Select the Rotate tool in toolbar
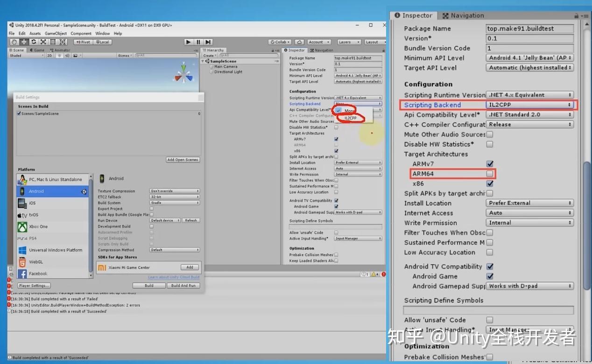This screenshot has width=592, height=364. (33, 42)
